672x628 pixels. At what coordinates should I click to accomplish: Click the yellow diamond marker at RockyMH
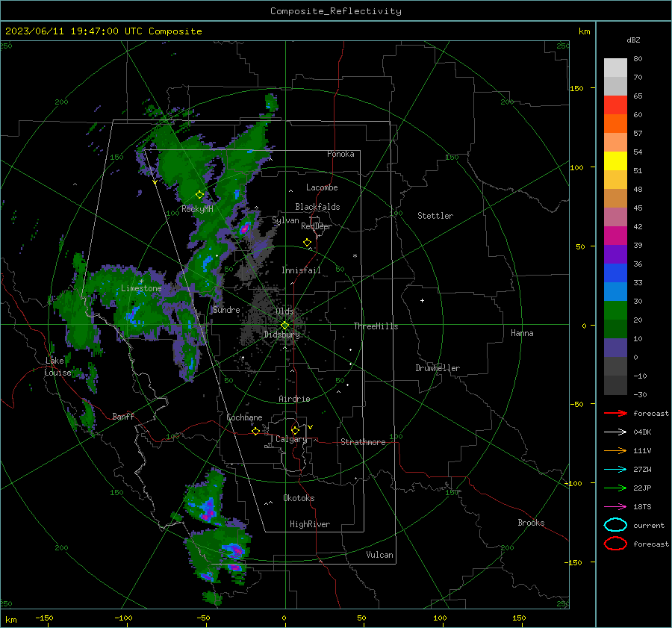coord(199,195)
